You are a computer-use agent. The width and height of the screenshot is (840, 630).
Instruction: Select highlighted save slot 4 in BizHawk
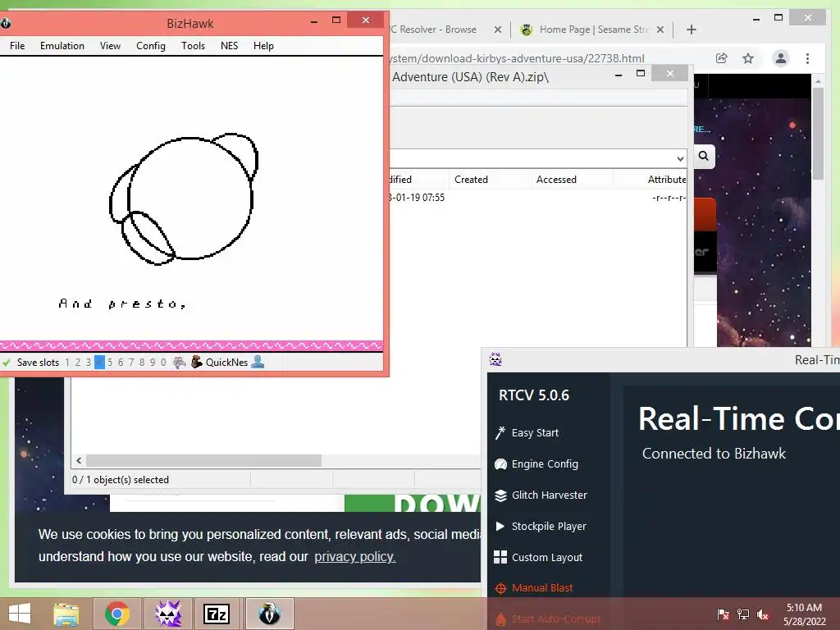pyautogui.click(x=99, y=363)
